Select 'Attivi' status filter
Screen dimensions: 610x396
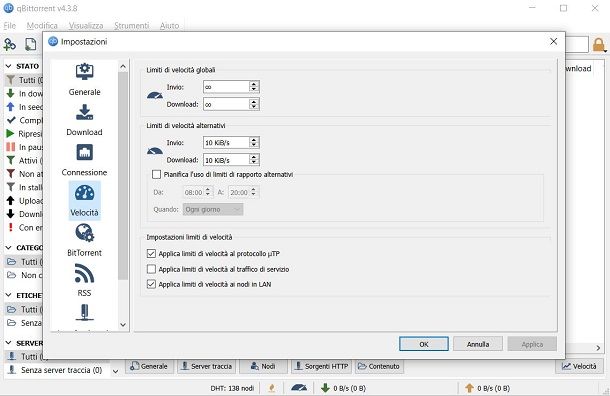click(25, 160)
